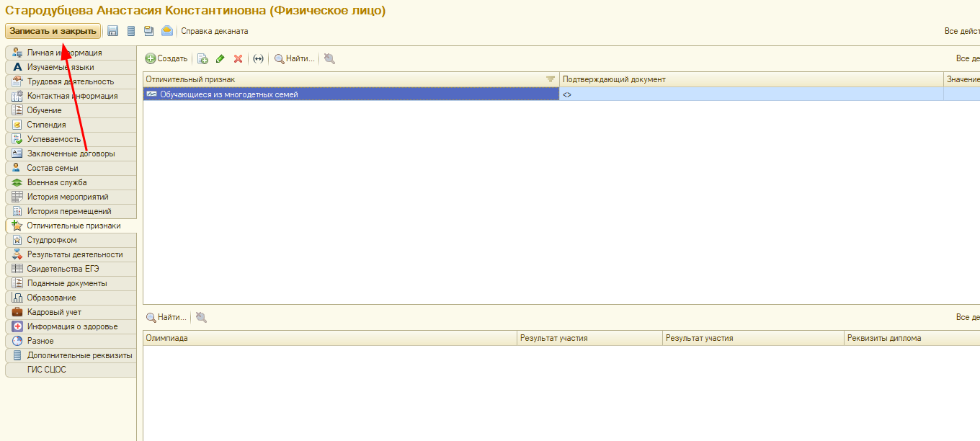Click Найти above the Олимпиада table
The image size is (980, 441).
pyautogui.click(x=166, y=317)
